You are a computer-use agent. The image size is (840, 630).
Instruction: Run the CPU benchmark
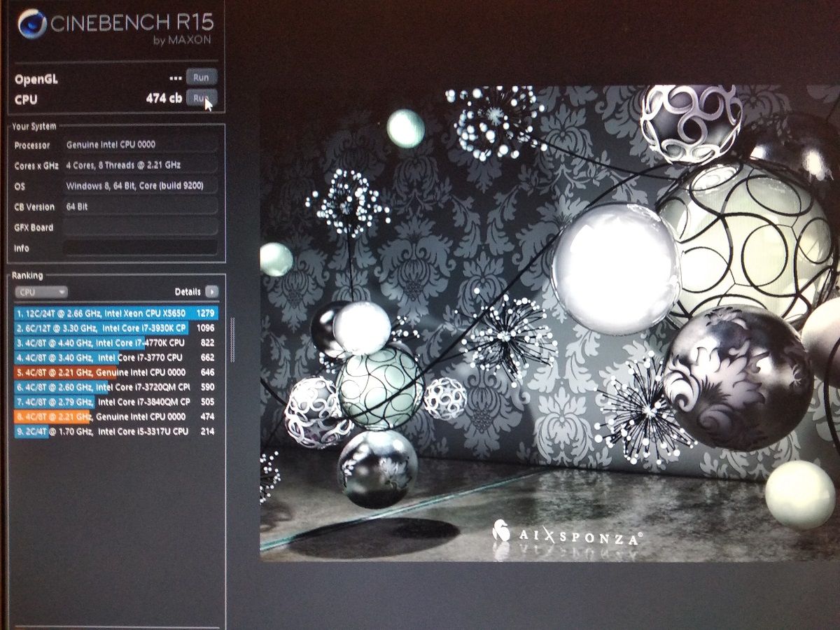[x=202, y=98]
